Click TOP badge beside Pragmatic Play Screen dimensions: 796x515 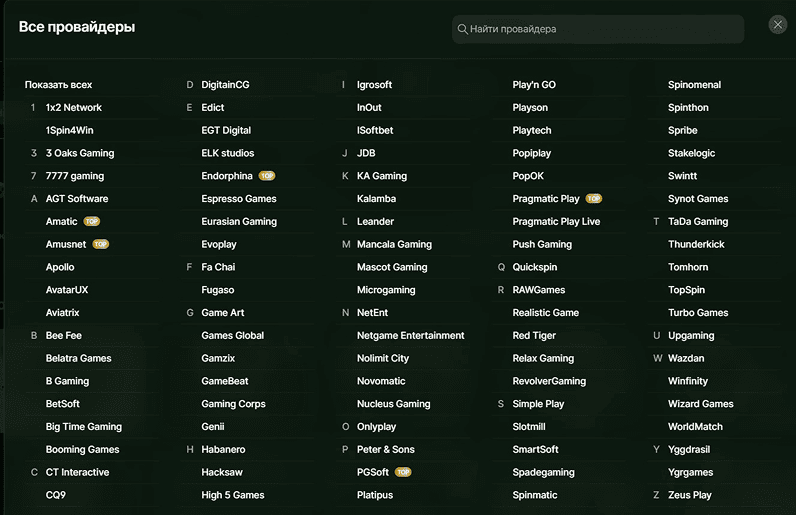coord(594,199)
